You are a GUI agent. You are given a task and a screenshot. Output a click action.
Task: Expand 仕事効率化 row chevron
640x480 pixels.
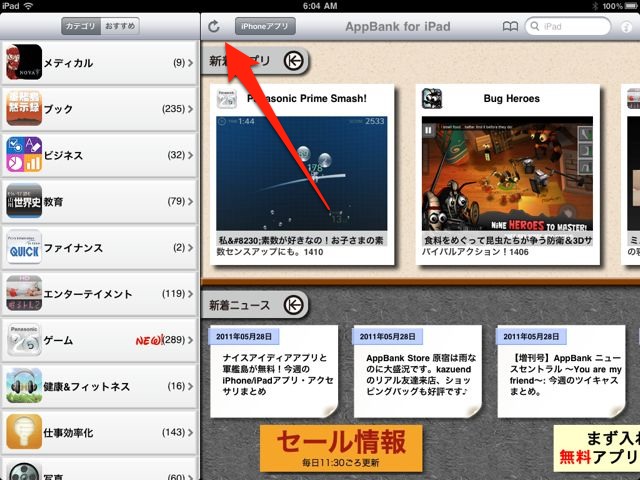pyautogui.click(x=191, y=432)
